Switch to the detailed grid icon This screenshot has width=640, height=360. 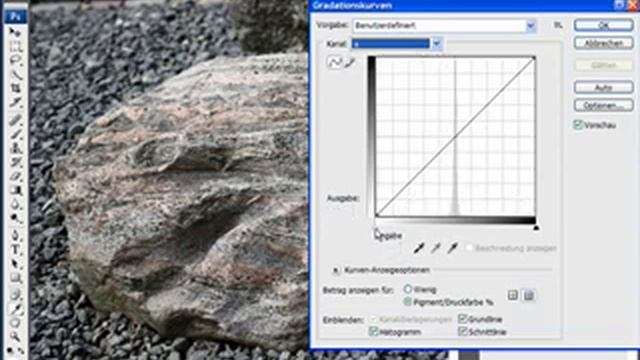click(529, 295)
